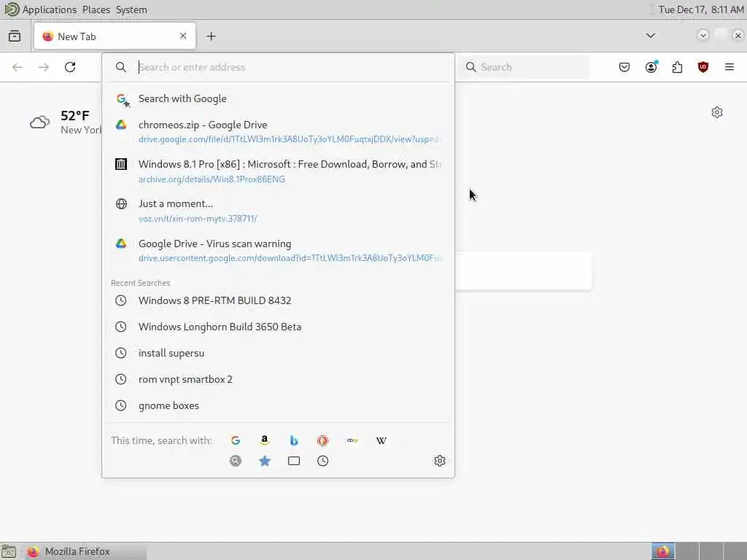The width and height of the screenshot is (747, 560).
Task: Open the Just a moment... voz.vn suggestion
Action: [278, 211]
